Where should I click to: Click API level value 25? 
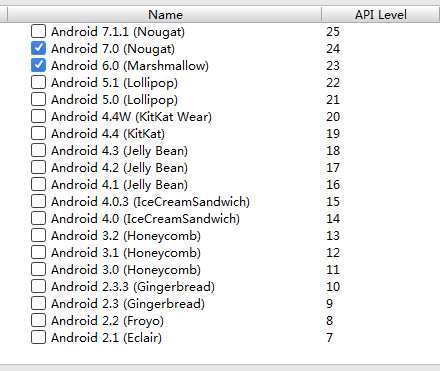coord(333,32)
